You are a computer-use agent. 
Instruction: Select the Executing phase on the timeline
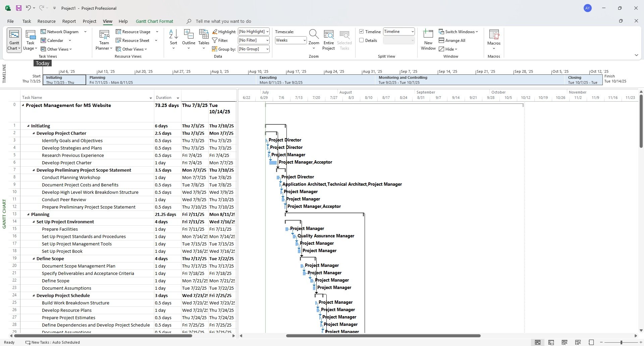[x=316, y=80]
